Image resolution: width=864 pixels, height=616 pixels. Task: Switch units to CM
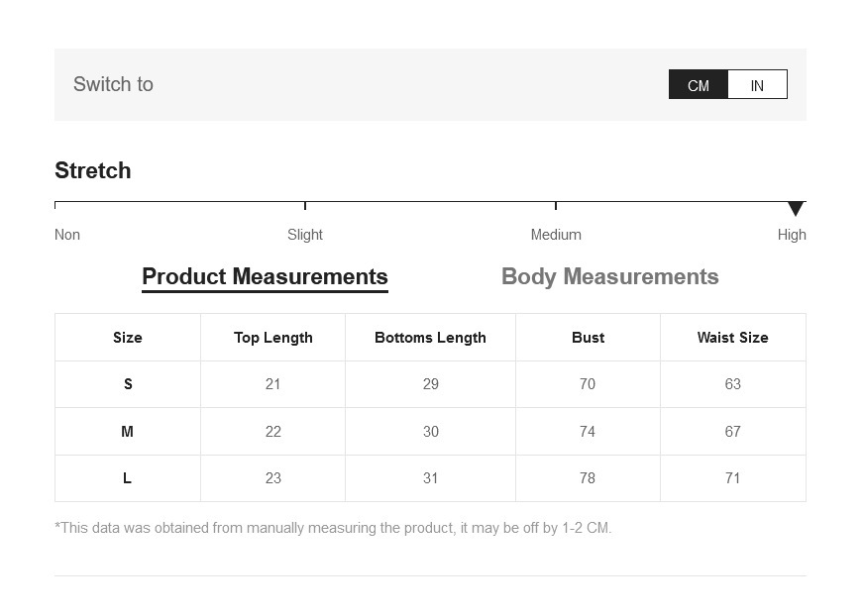(x=699, y=85)
